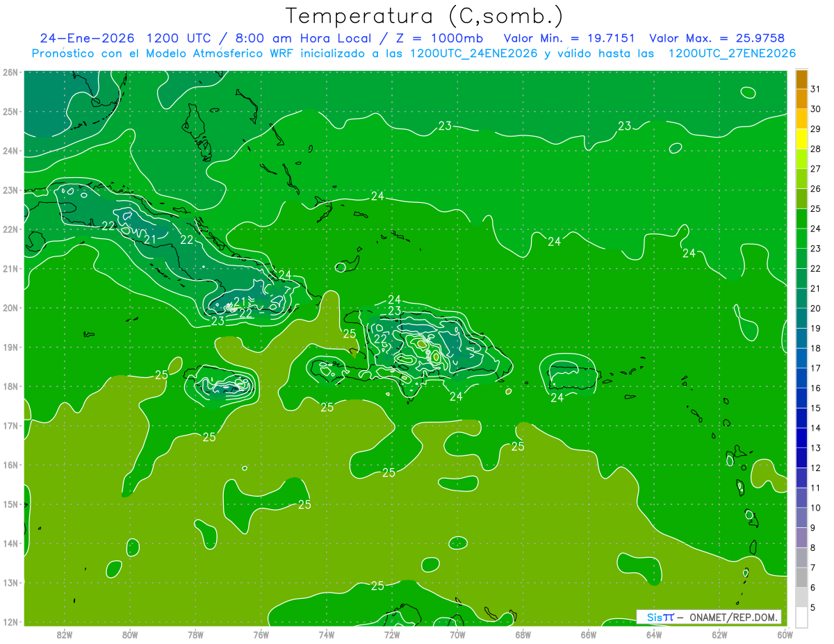The width and height of the screenshot is (834, 644).
Task: Click the 26N latitude axis label
Action: (x=10, y=72)
